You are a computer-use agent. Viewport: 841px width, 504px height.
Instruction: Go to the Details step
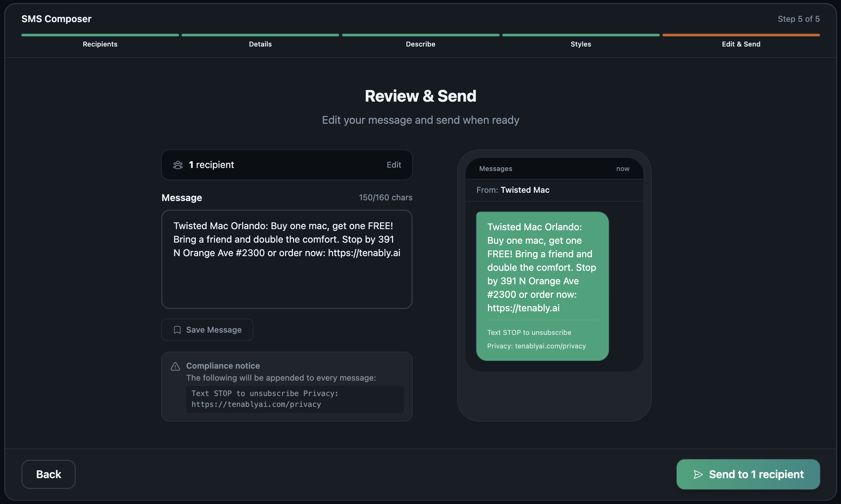[x=260, y=44]
